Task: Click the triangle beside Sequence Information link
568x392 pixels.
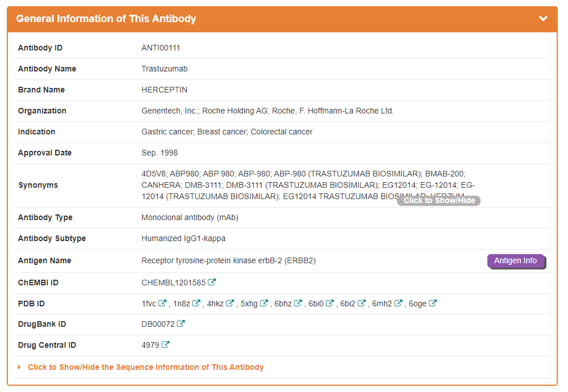Action: coord(19,367)
